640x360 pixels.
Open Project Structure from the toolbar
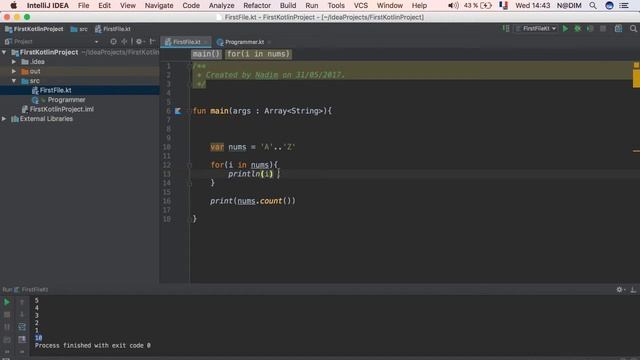[x=618, y=29]
